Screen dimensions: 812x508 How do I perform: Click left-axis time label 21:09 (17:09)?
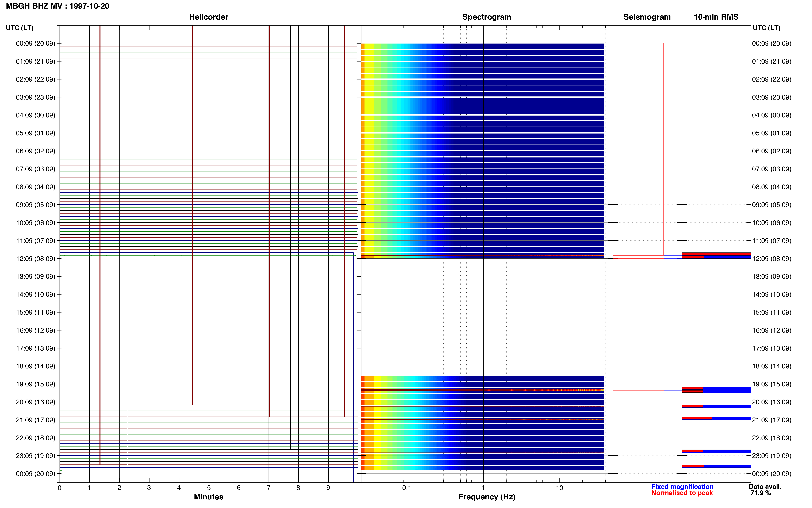36,420
